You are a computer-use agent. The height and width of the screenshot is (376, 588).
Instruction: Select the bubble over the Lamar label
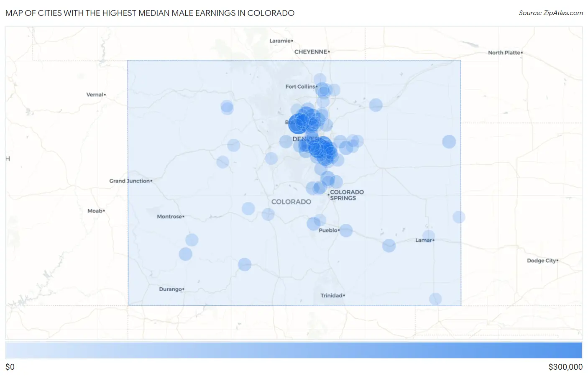[x=429, y=236]
